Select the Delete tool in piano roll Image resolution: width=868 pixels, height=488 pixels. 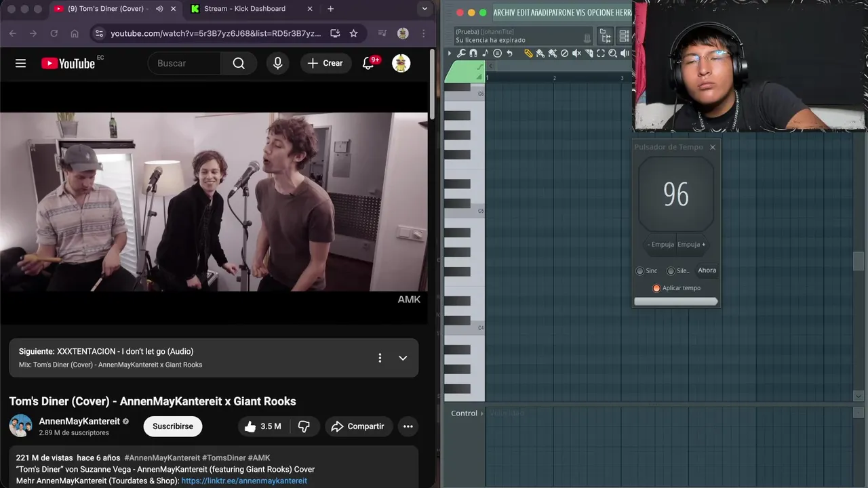pos(564,53)
